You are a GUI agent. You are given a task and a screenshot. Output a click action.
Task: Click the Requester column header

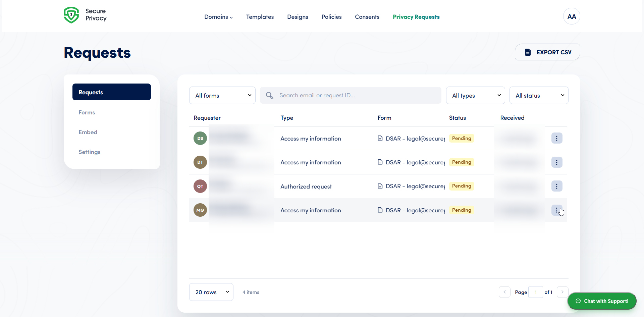207,118
